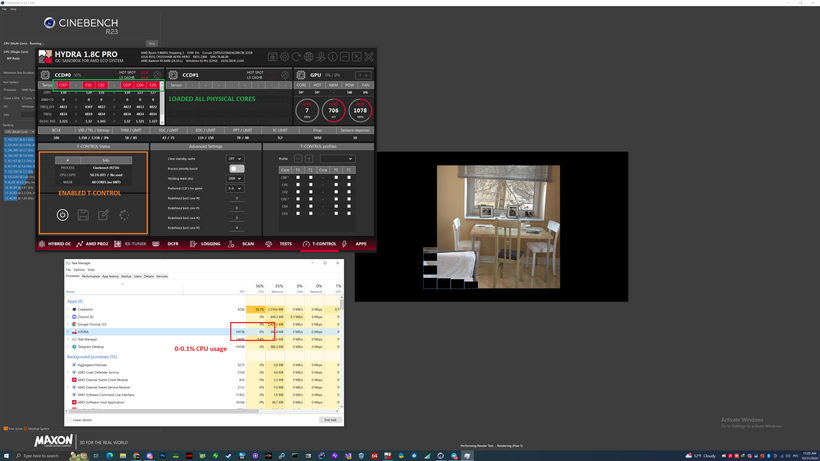Click T-CONTROL power button icon
Image resolution: width=820 pixels, height=461 pixels.
pyautogui.click(x=62, y=215)
